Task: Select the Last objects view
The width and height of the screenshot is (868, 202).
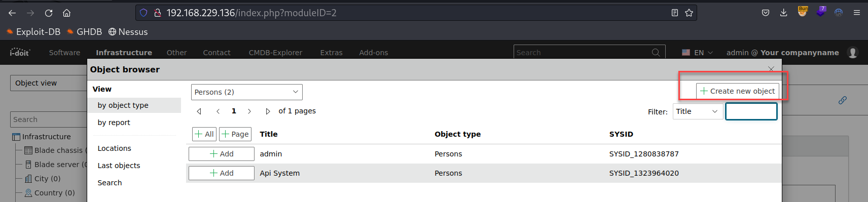Action: [x=119, y=166]
